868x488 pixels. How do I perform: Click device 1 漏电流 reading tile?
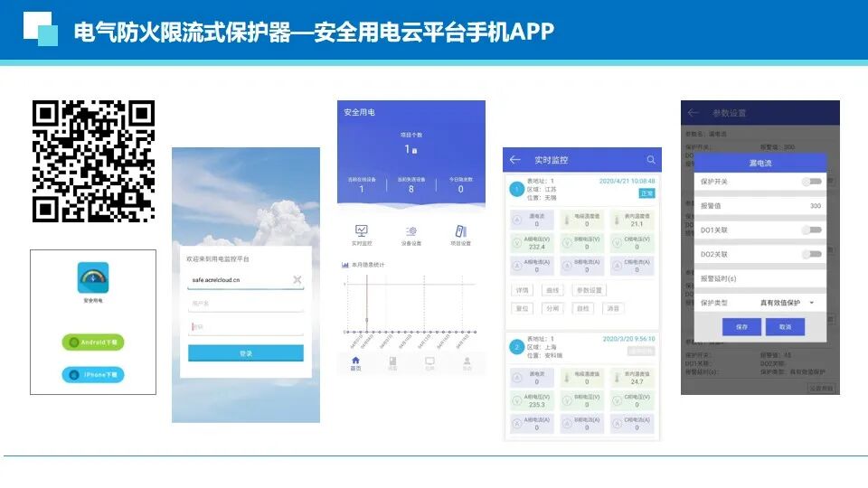[x=532, y=221]
